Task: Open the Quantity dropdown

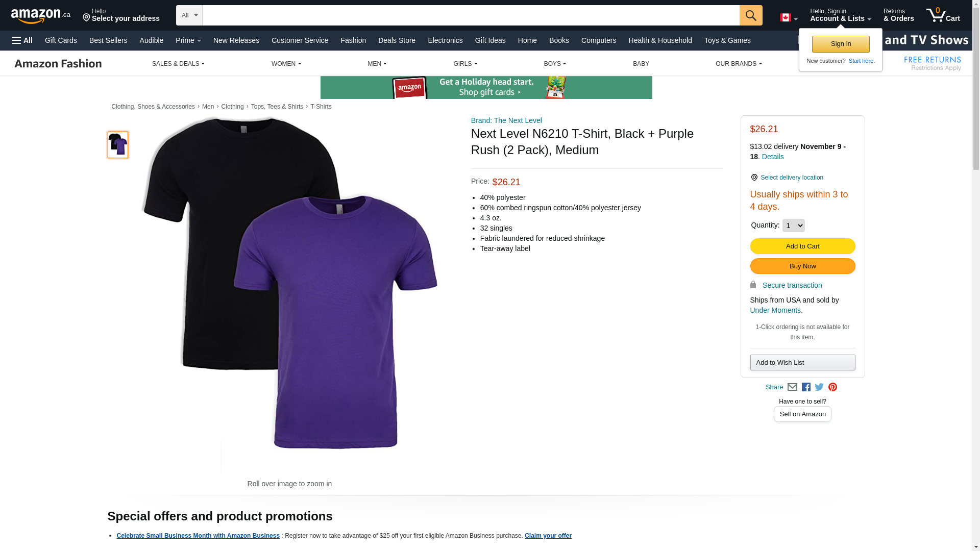Action: [x=793, y=226]
